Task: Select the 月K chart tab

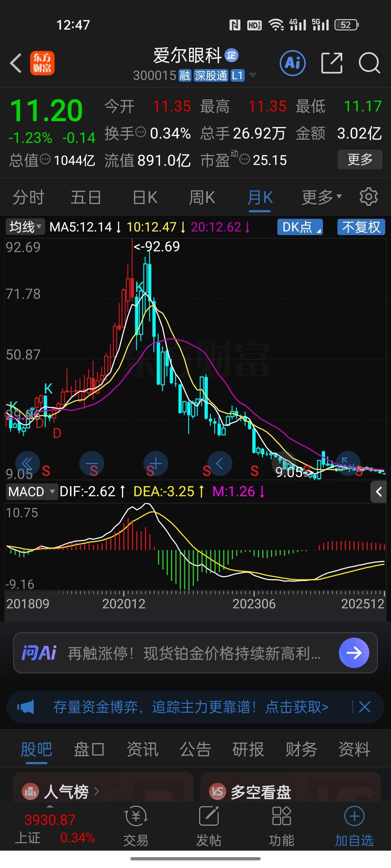Action: pyautogui.click(x=260, y=197)
